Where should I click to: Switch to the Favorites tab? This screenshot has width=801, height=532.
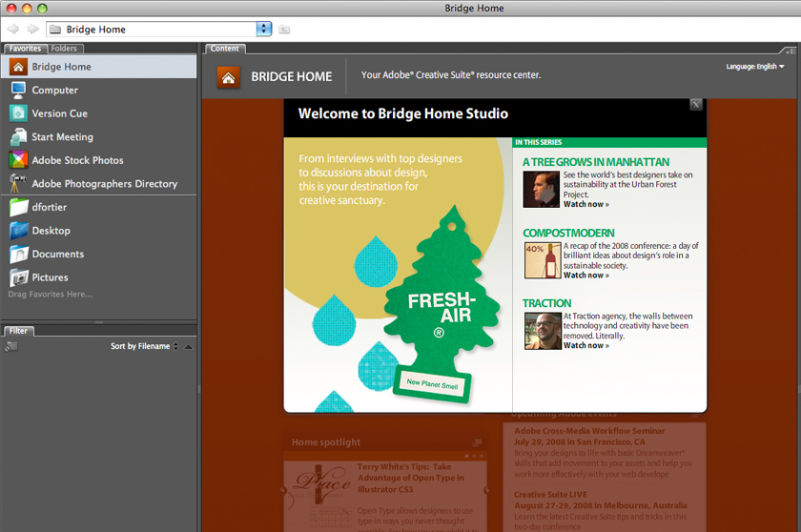(25, 49)
